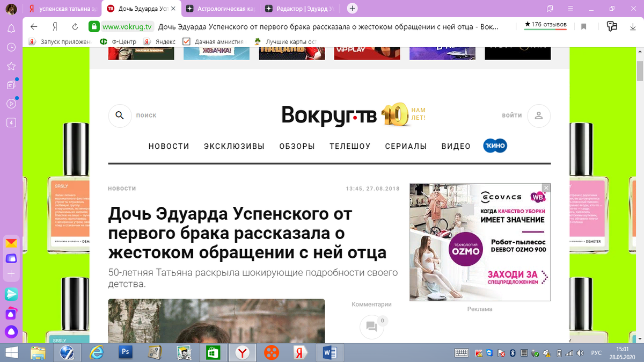644x362 pixels.
Task: Open the new tab plus button
Action: coord(352,9)
